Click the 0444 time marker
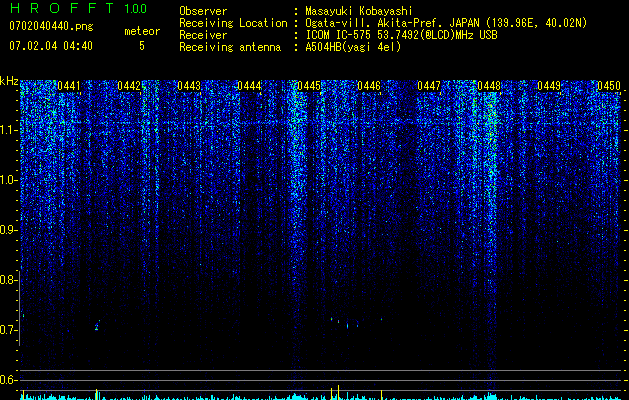The width and height of the screenshot is (629, 400). (x=249, y=86)
